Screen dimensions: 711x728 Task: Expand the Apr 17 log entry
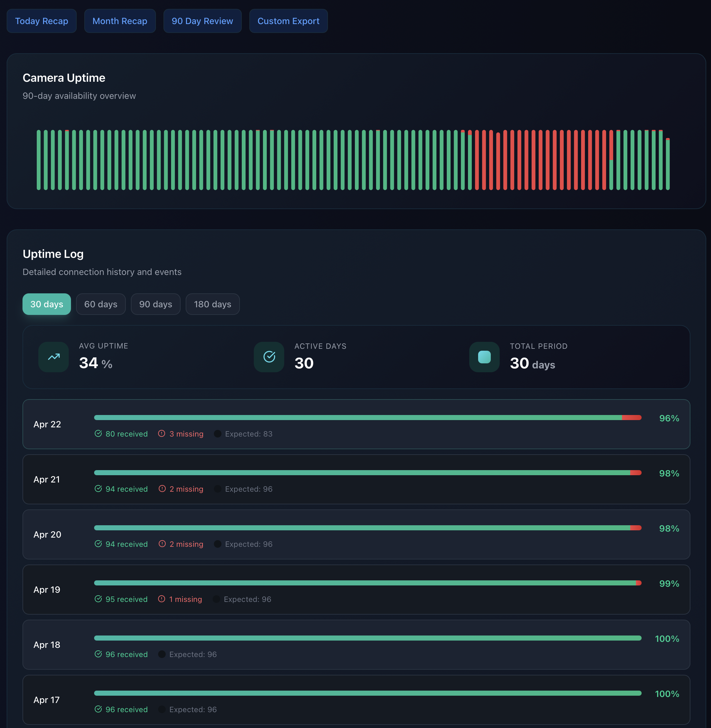[x=355, y=700]
